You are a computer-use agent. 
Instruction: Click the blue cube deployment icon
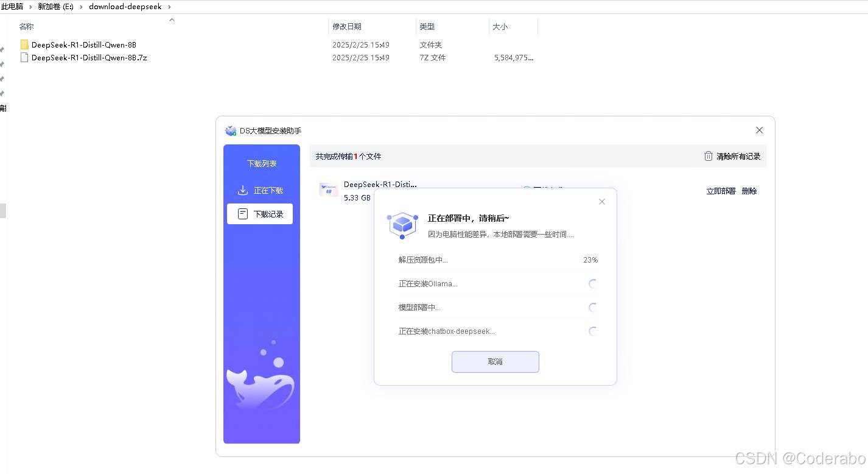(402, 225)
